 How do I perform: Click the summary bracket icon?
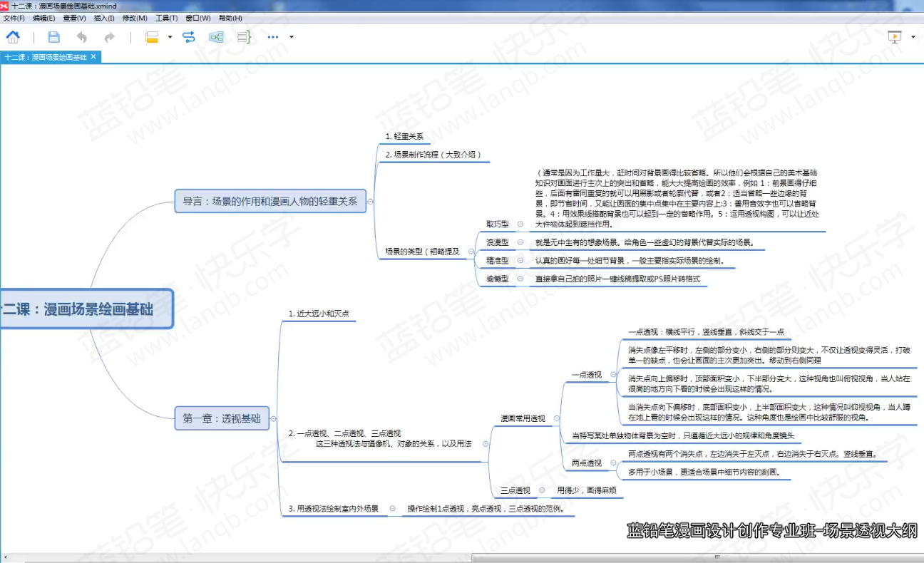tap(244, 37)
